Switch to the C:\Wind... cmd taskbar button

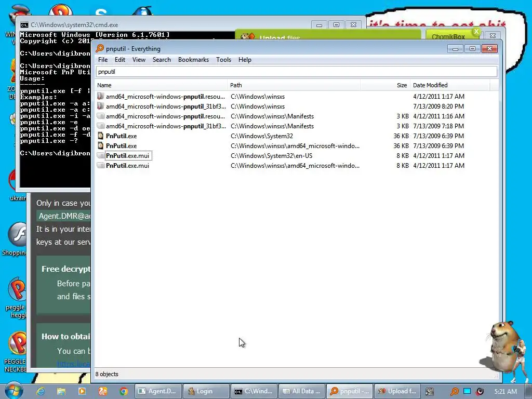point(254,391)
